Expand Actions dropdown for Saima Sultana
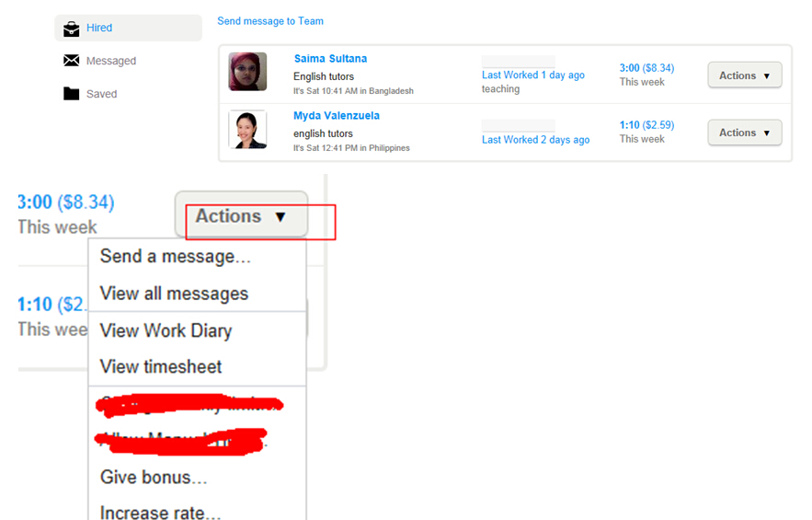Viewport: 812px width, 520px height. click(744, 75)
